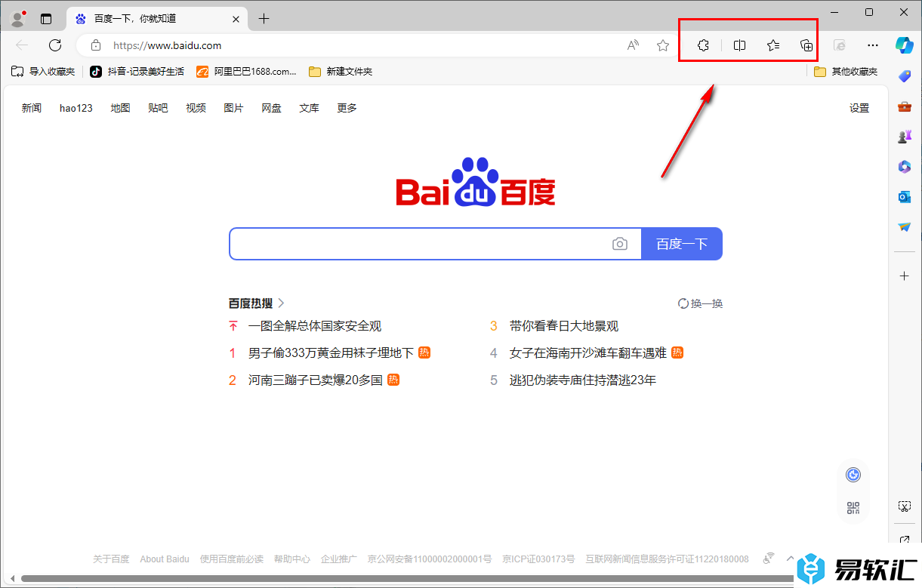Open 阿里巴巴1688.com bookmark
Screen dimensions: 922x588
pos(247,72)
